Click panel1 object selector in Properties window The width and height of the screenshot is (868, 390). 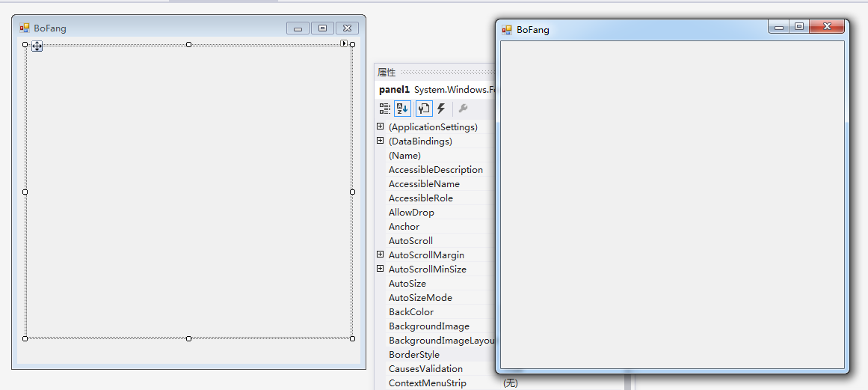(x=436, y=89)
